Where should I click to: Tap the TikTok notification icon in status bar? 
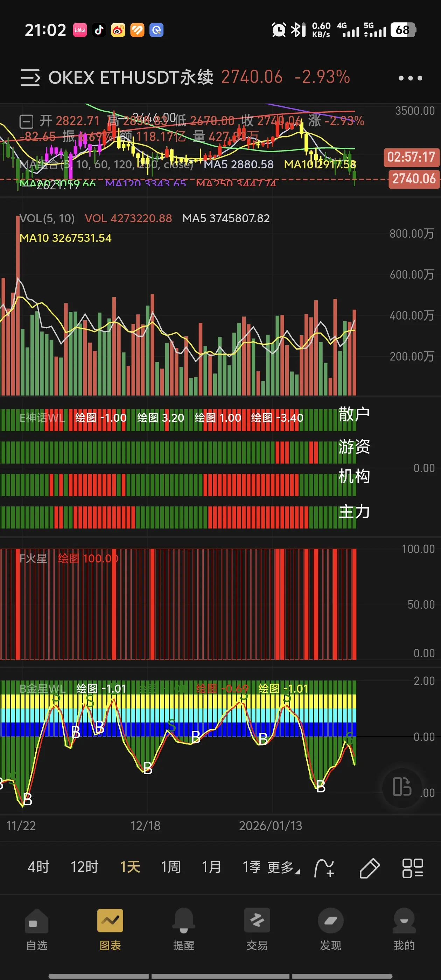99,30
